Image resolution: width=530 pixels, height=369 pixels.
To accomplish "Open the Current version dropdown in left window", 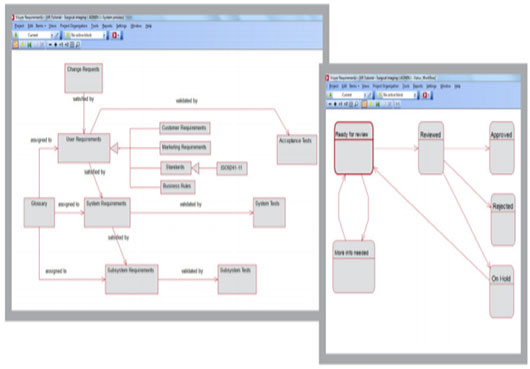I will [x=35, y=35].
